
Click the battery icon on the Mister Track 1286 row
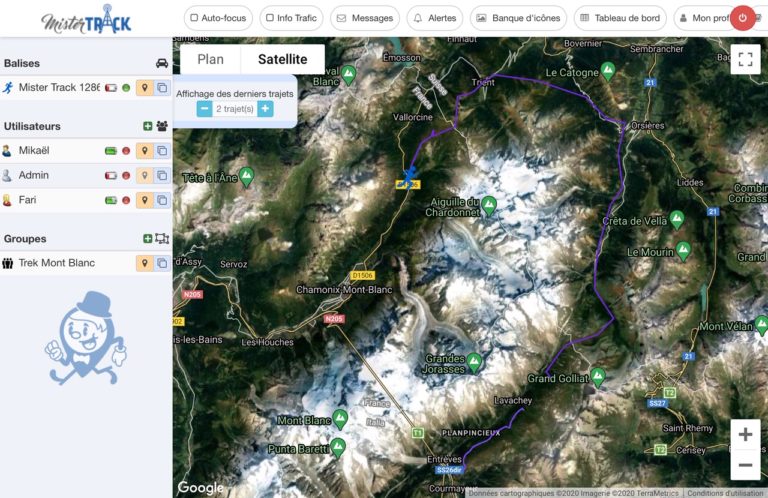[x=111, y=88]
